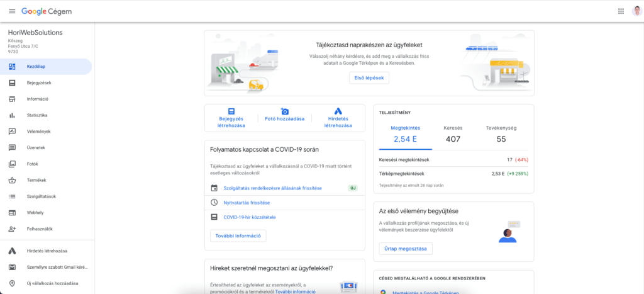Click the További információ button
The height and width of the screenshot is (294, 644).
click(238, 236)
